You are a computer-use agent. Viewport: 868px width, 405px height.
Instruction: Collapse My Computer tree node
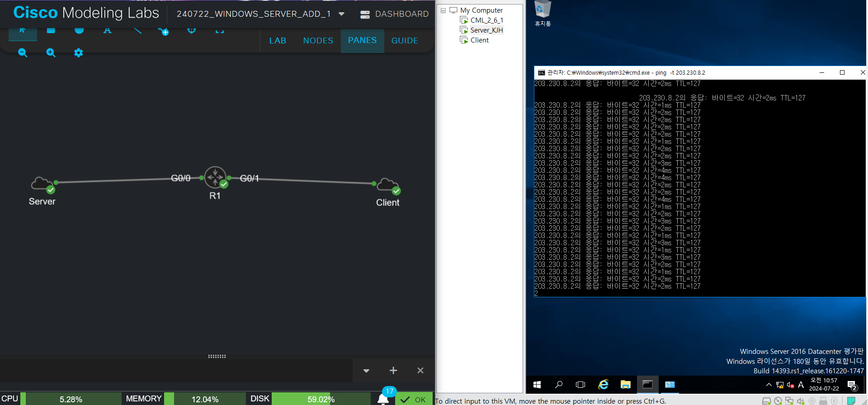pos(443,10)
